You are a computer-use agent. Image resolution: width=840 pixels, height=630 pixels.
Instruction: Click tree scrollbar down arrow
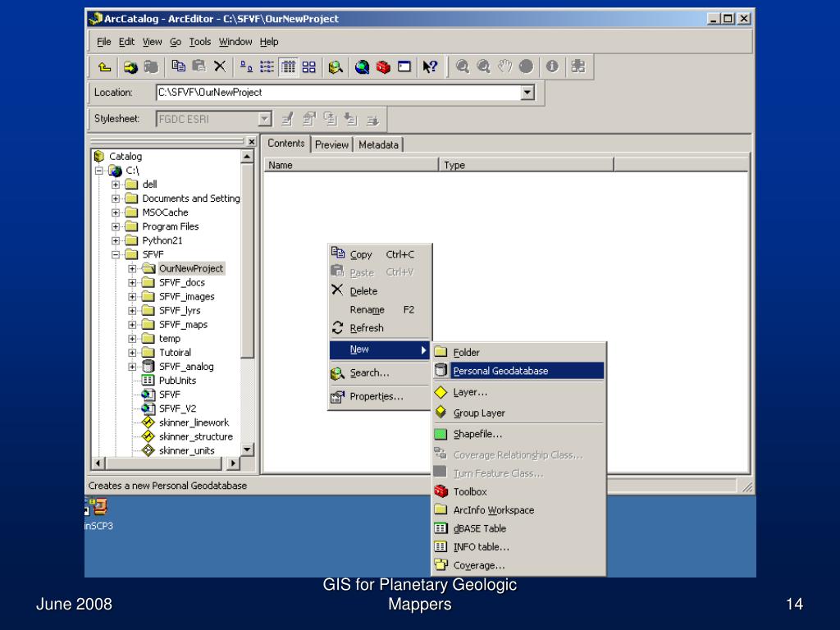pyautogui.click(x=247, y=450)
